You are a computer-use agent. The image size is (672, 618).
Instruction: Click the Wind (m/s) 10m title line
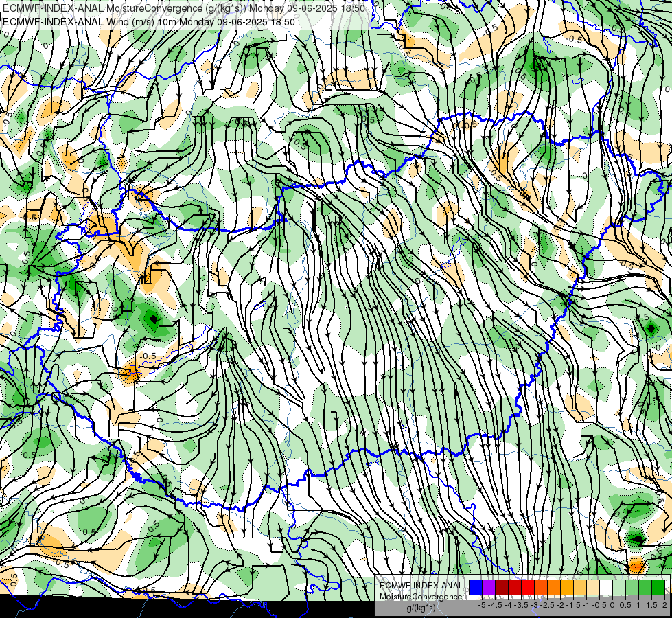149,21
